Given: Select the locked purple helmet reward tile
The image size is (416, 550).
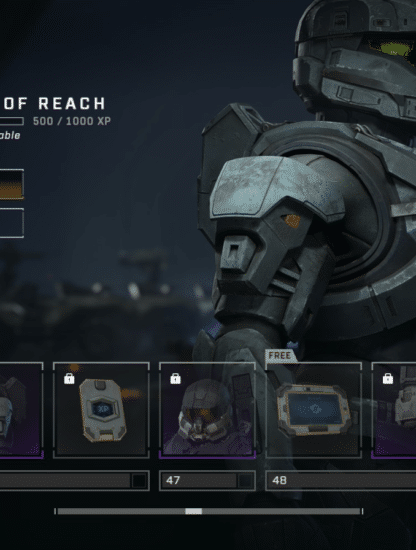Looking at the screenshot, I should (207, 410).
